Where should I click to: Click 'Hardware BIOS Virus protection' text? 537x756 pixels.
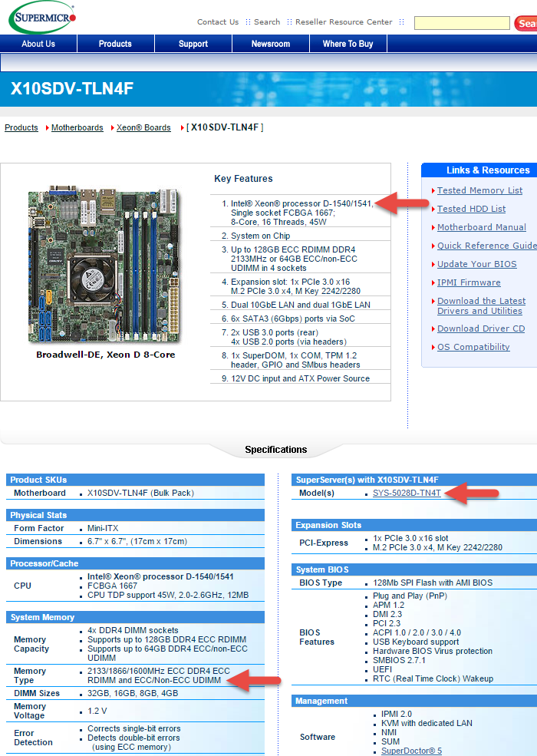pos(433,651)
